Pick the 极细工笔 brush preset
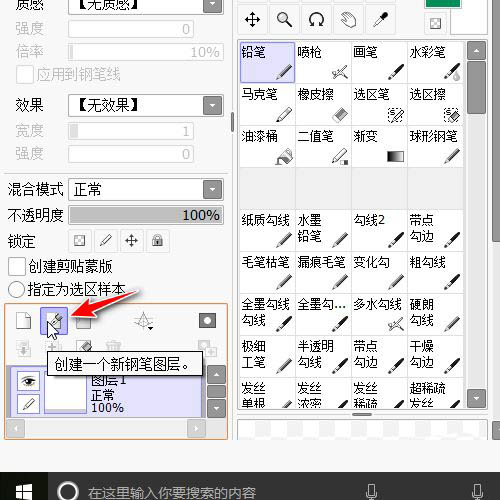The height and width of the screenshot is (500, 500). [267, 357]
